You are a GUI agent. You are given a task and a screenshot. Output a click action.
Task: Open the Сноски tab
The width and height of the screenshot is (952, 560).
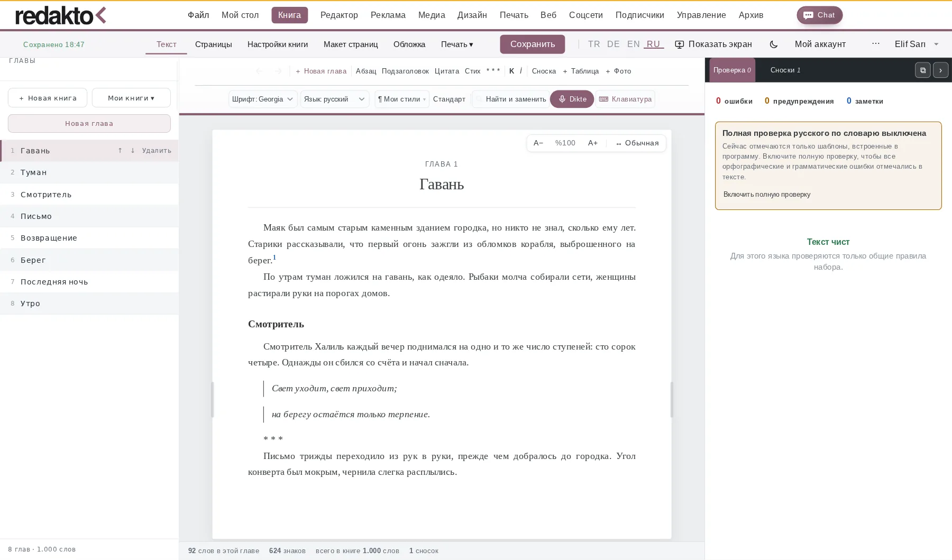pyautogui.click(x=785, y=70)
